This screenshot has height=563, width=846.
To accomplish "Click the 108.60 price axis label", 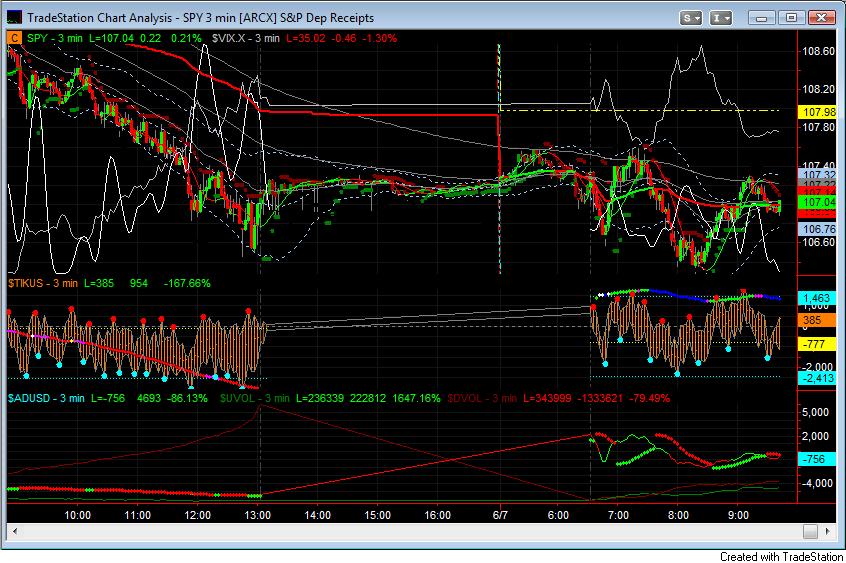I will tap(818, 51).
